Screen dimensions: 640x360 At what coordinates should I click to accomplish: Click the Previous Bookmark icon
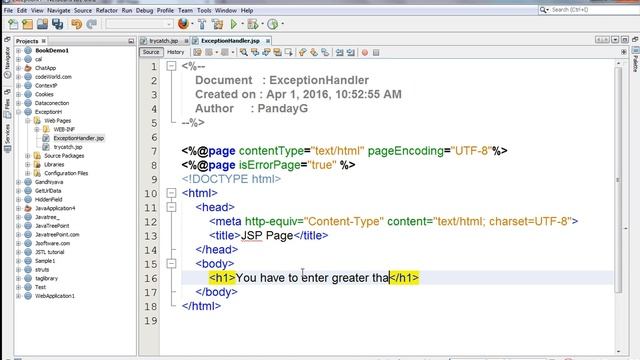[x=302, y=52]
